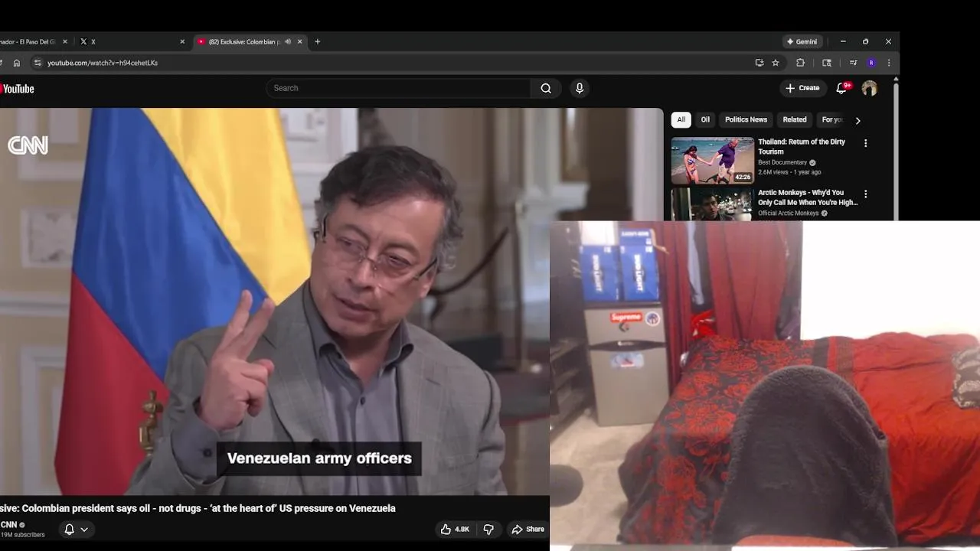Open a new browser tab
Screen dimensions: 980x551
[318, 41]
